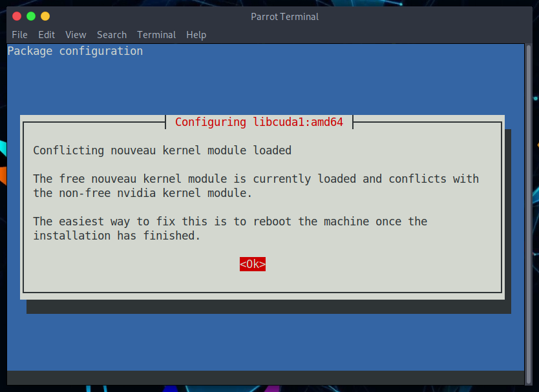Click the "Conflicting nouveau kernel module loaded" heading
The width and height of the screenshot is (539, 392).
pos(162,150)
